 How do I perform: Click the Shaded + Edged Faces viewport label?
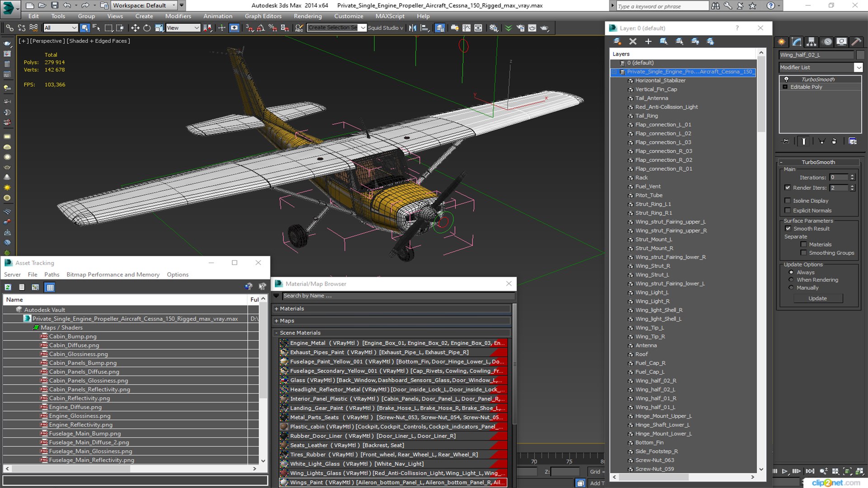(x=98, y=41)
